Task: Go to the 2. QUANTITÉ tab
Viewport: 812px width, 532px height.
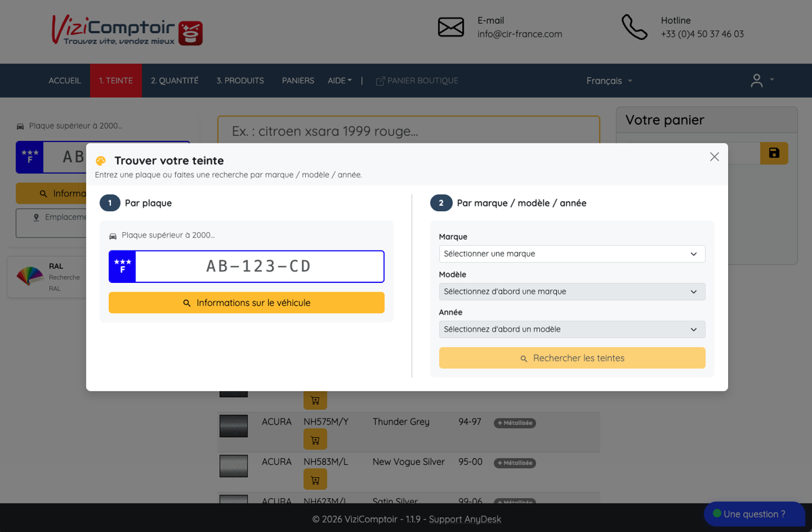Action: point(175,81)
